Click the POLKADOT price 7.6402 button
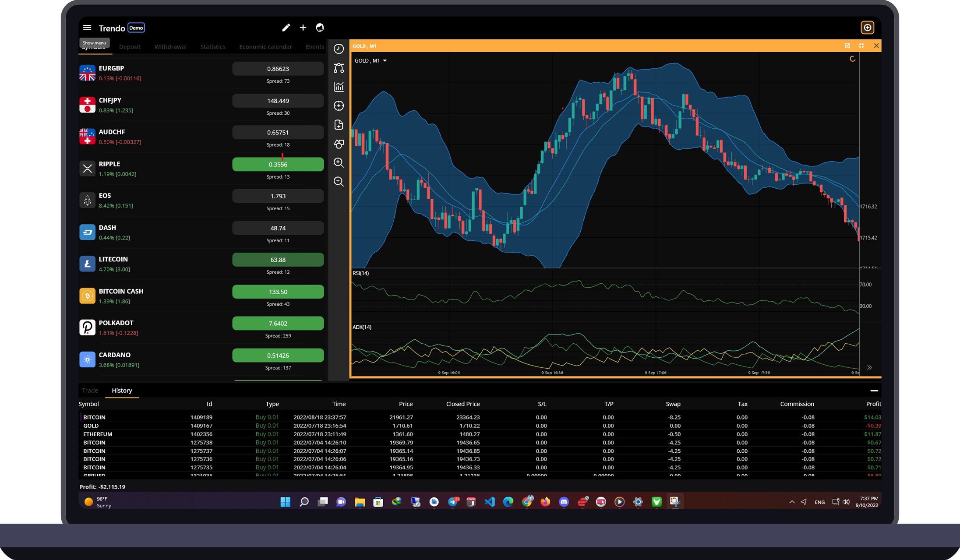The image size is (960, 560). [x=278, y=324]
